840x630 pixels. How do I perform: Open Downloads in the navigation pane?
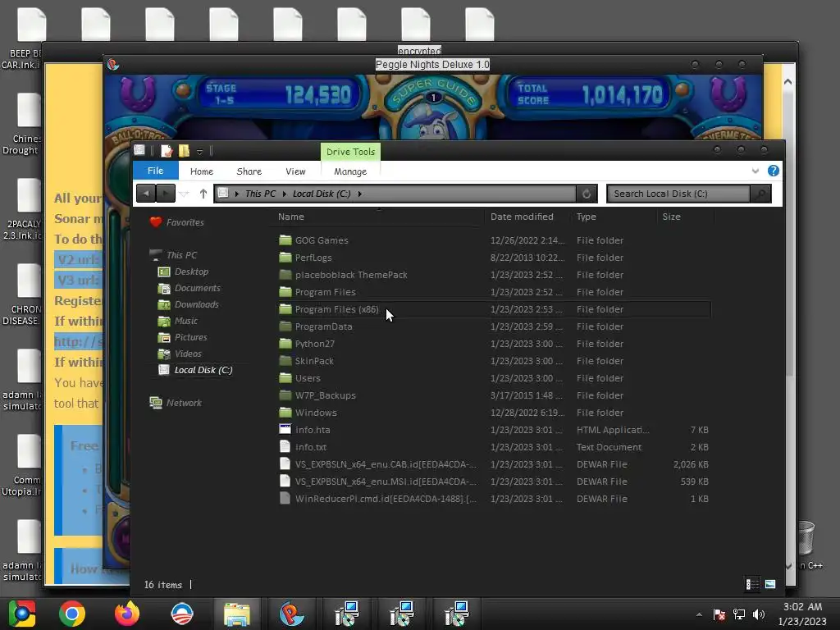tap(197, 304)
